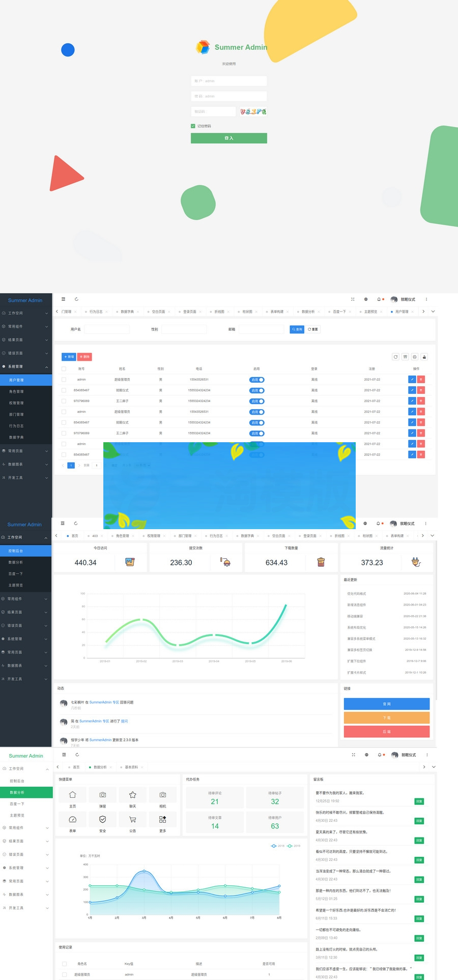458x980 pixels.
Task: Switch to the 基本资料 tab
Action: click(131, 767)
